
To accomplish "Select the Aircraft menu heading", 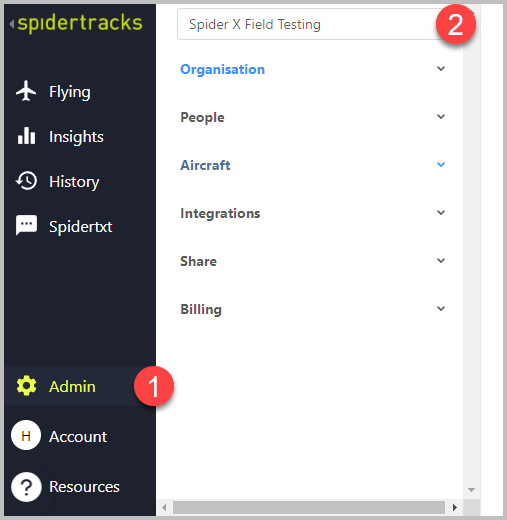I will [x=205, y=165].
